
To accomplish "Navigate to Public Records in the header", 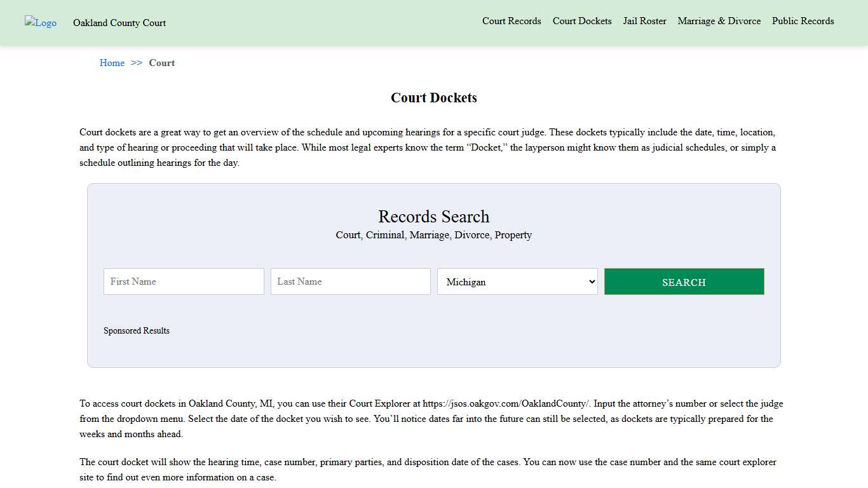I will tap(803, 21).
